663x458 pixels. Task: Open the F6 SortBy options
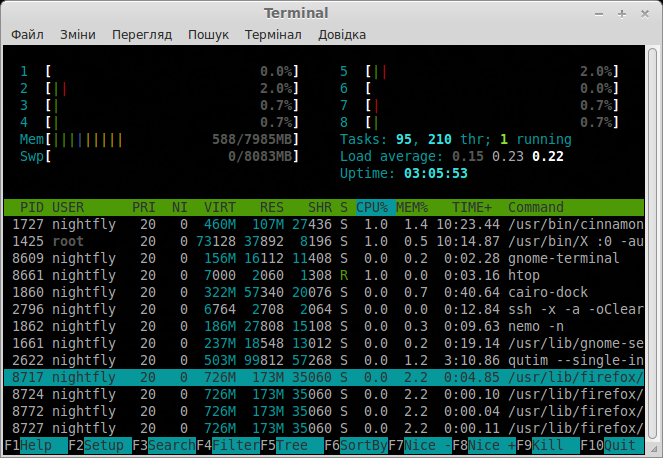coord(356,445)
